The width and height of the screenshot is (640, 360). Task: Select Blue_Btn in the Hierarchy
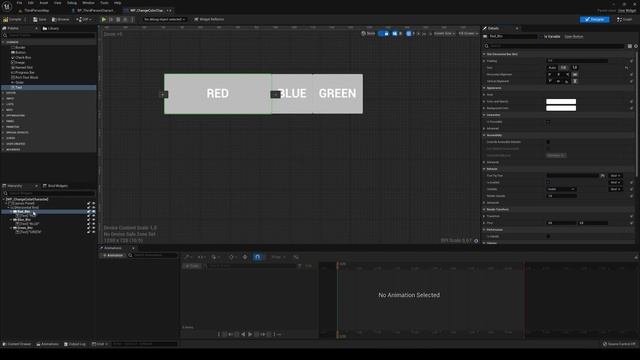[x=23, y=220]
